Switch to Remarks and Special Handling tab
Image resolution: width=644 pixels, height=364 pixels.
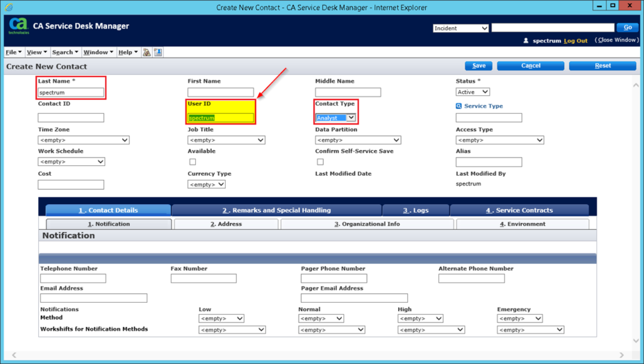coord(276,210)
